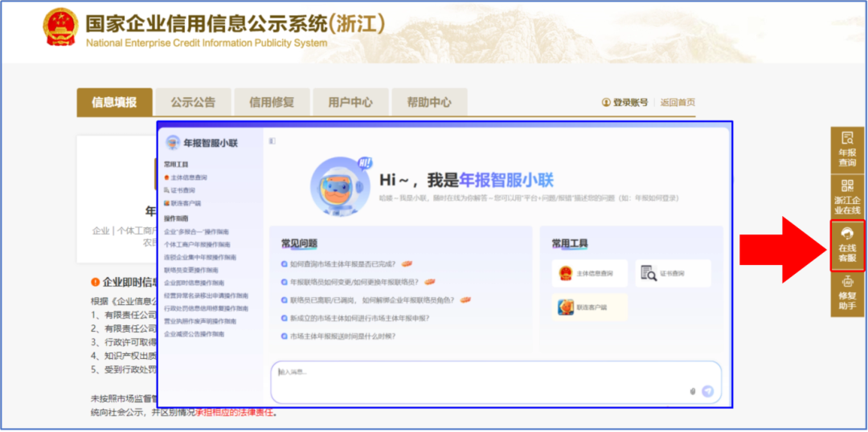This screenshot has width=868, height=432.
Task: Select 主体信息查询 in the chat sidebar
Action: coord(186,177)
